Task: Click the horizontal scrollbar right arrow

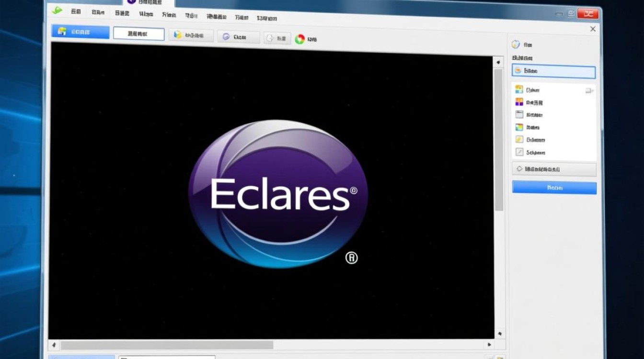Action: 489,344
